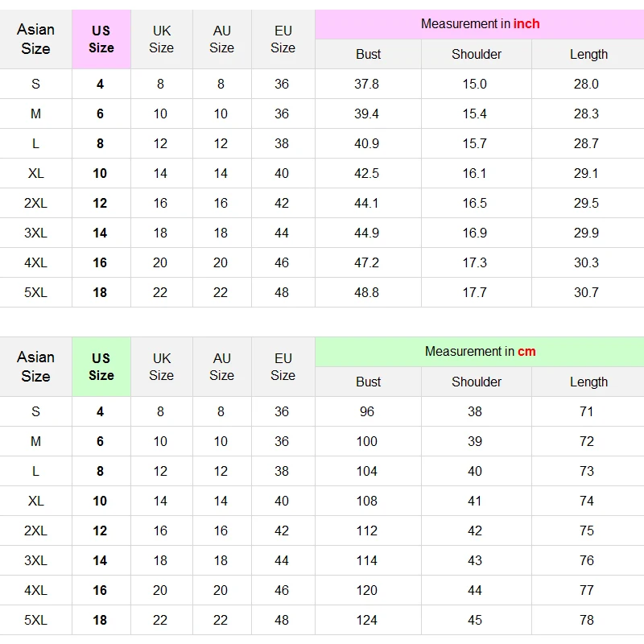Click the green US Size header cell
Viewport: 644px width, 644px height.
coord(101,366)
